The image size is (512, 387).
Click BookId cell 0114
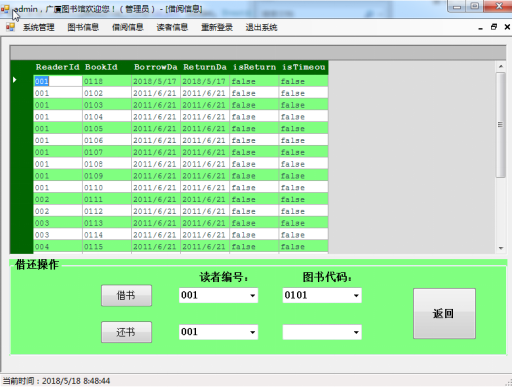click(107, 235)
